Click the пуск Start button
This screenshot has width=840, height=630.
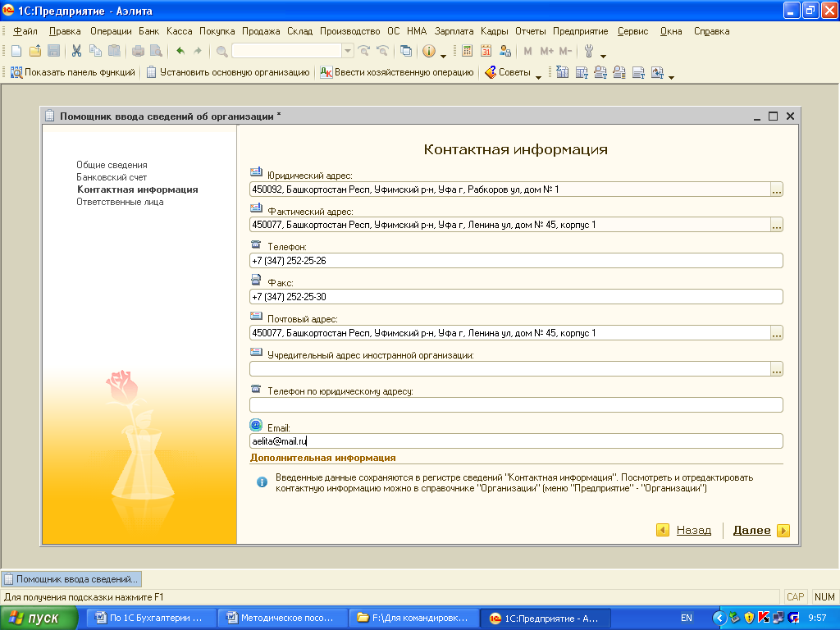(39, 619)
